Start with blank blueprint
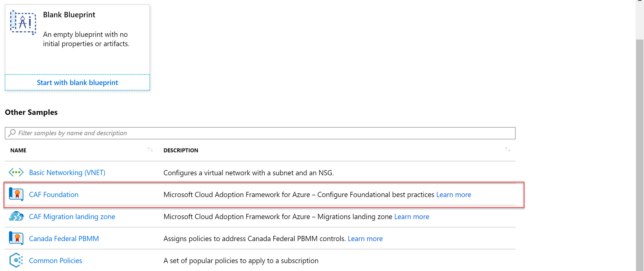644x271 pixels. [x=77, y=82]
